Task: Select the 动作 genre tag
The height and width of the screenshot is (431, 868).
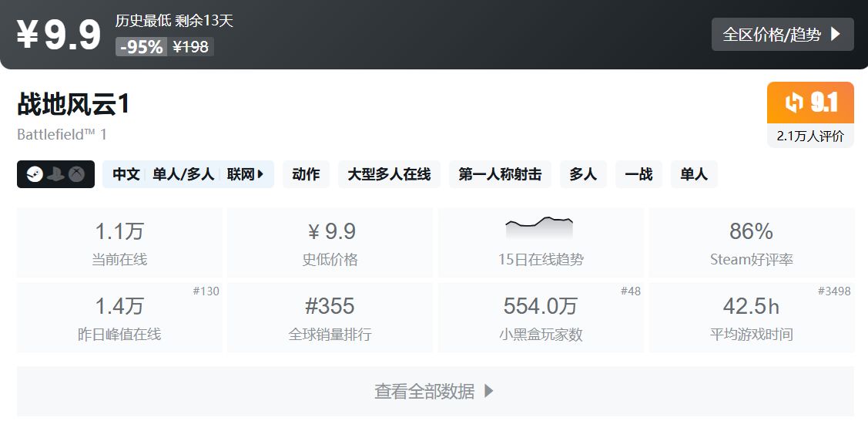Action: (x=306, y=174)
